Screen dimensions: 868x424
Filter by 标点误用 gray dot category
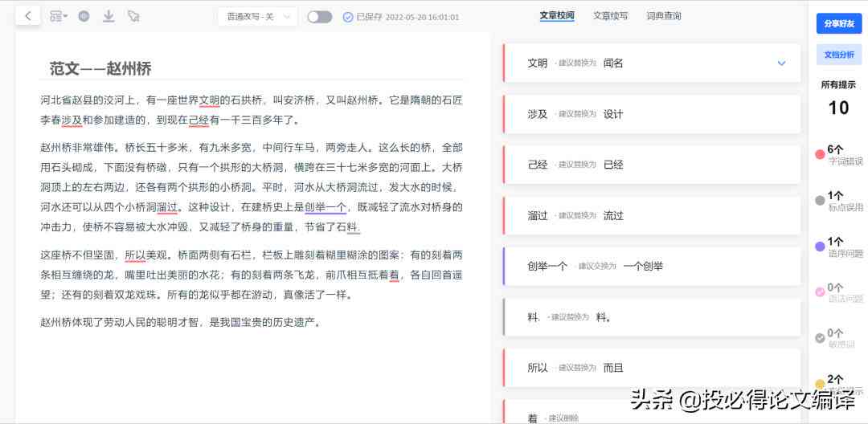coord(838,202)
